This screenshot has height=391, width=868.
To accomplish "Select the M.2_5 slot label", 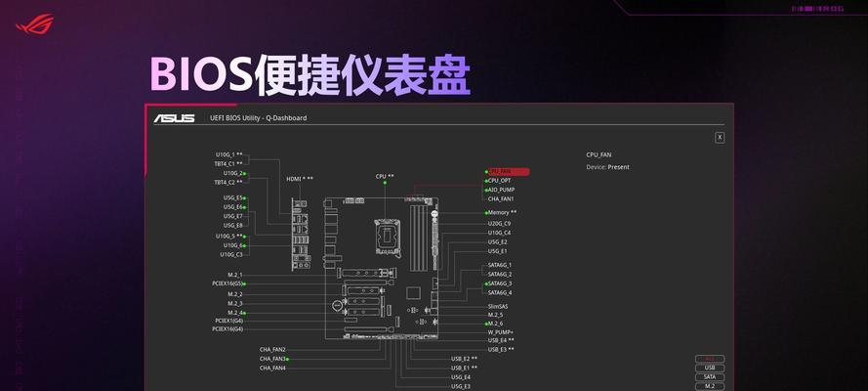I will click(x=495, y=315).
